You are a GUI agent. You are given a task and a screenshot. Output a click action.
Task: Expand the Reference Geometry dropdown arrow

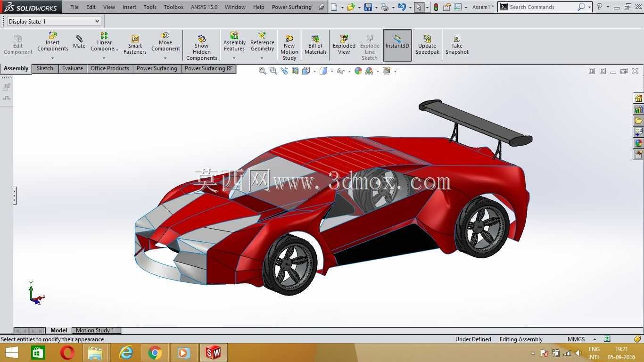(262, 58)
